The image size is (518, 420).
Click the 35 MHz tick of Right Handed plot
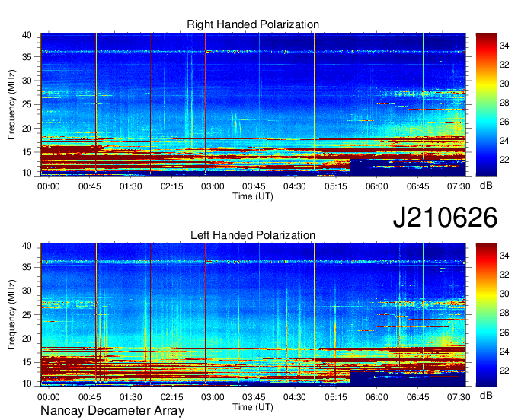click(x=27, y=57)
